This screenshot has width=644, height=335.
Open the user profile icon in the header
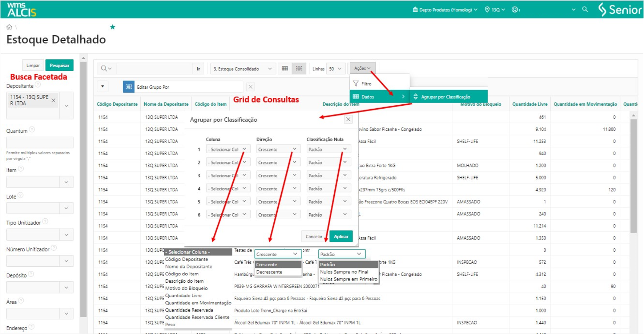tap(515, 10)
